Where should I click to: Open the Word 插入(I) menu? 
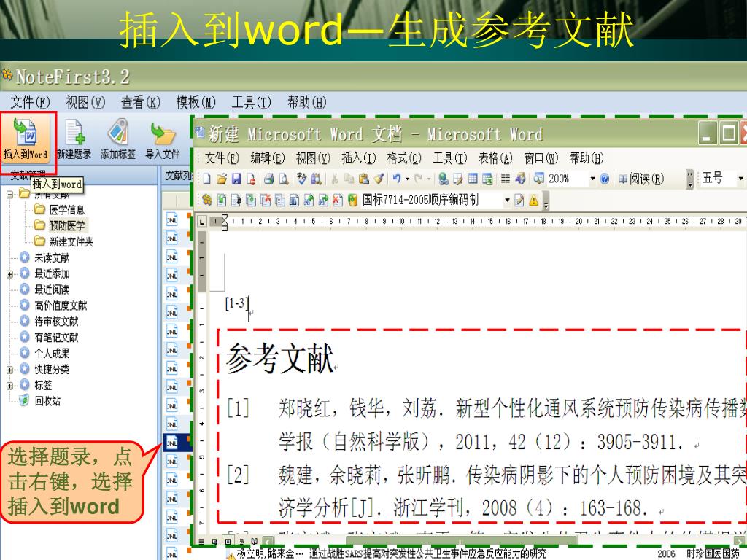point(359,158)
